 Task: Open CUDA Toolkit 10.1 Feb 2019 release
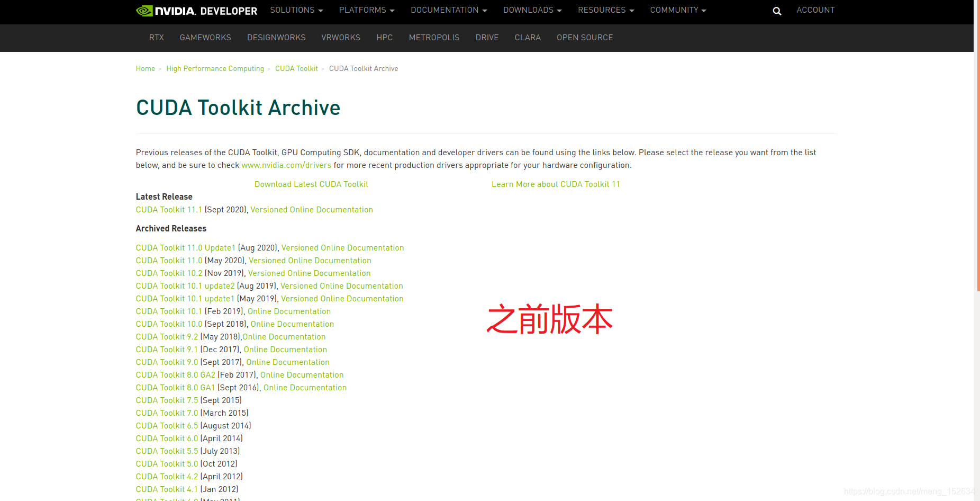[x=169, y=311]
